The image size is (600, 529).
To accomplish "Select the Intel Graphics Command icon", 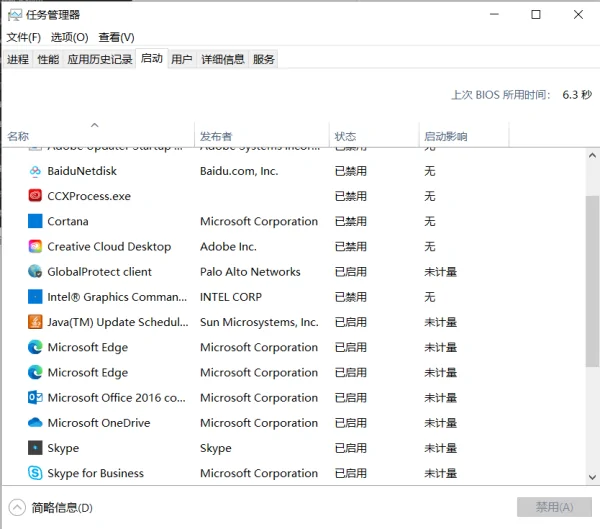I will coord(35,297).
